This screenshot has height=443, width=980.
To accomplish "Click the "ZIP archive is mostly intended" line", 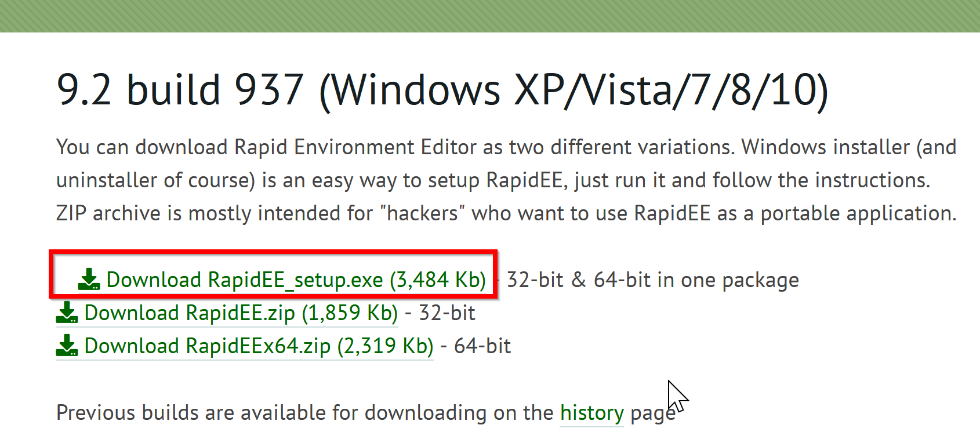I will [506, 213].
